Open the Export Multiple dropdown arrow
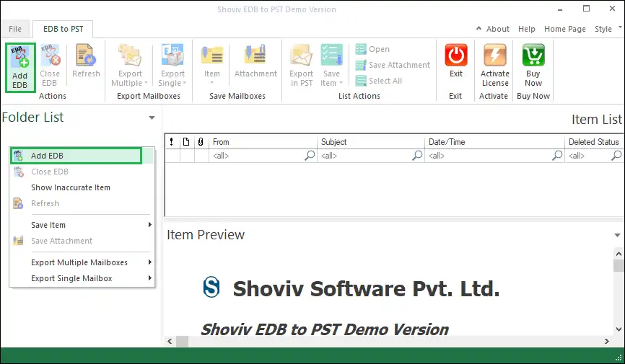Viewport: 625px width, 364px height. point(146,83)
